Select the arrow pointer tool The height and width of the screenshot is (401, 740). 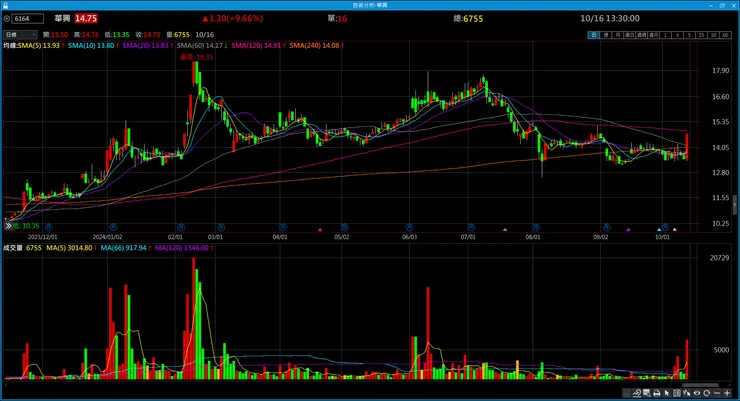click(667, 393)
